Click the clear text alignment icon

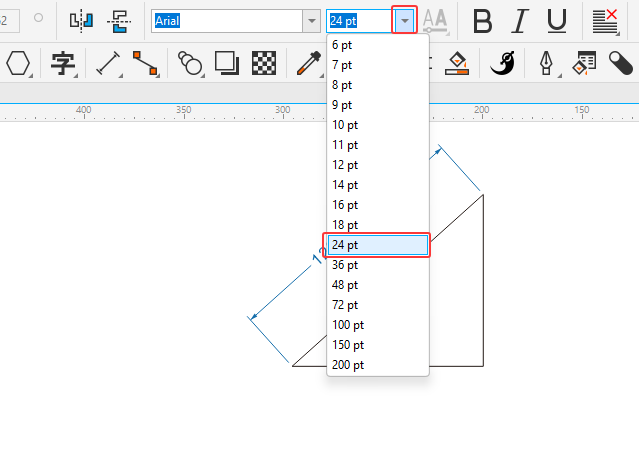coord(606,22)
